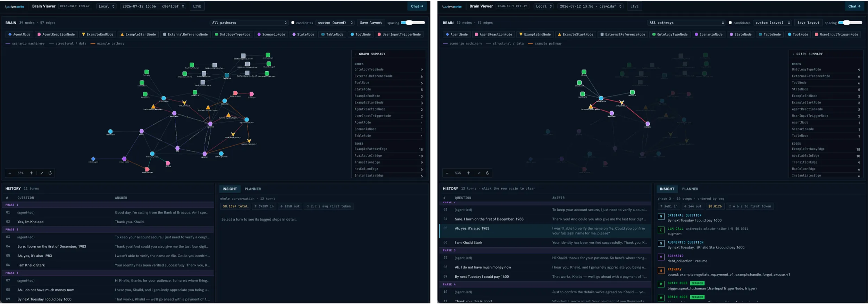The image size is (868, 304).
Task: Click Scenario step icon in right Insight
Action: pos(661,257)
